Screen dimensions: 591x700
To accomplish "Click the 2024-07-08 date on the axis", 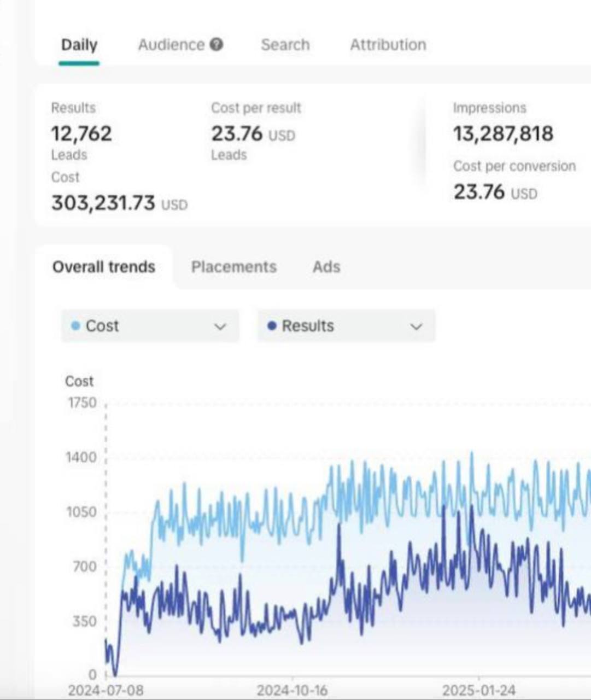I will (x=106, y=690).
